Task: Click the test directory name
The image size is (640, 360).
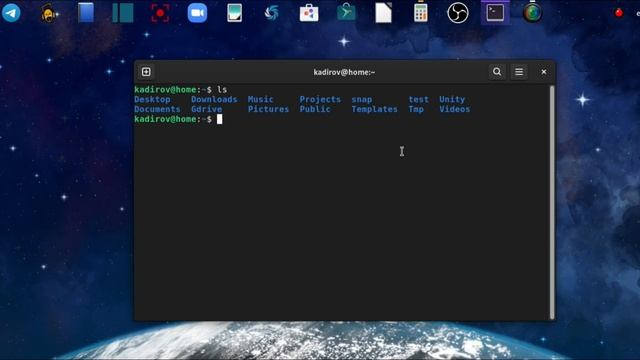Action: [x=418, y=99]
